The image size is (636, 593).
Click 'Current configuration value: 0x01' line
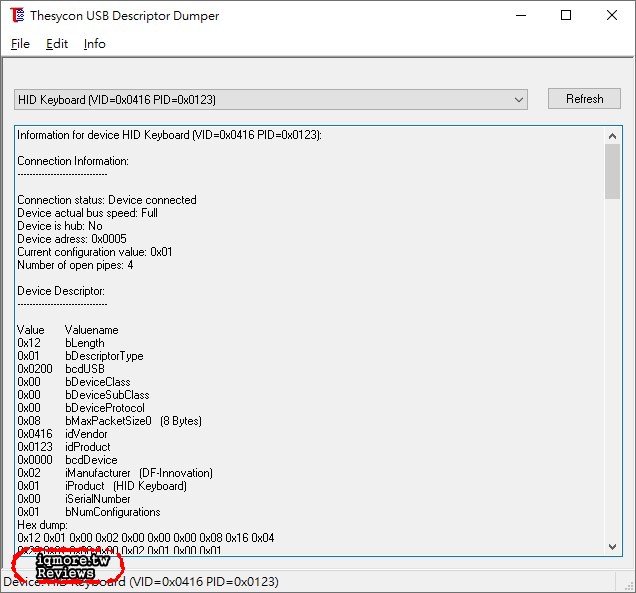pyautogui.click(x=95, y=252)
